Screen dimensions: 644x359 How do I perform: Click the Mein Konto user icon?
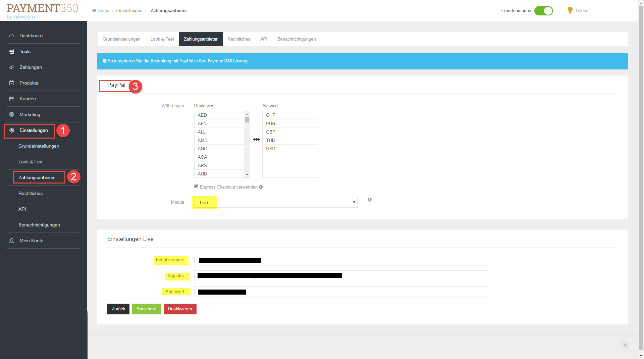point(12,241)
